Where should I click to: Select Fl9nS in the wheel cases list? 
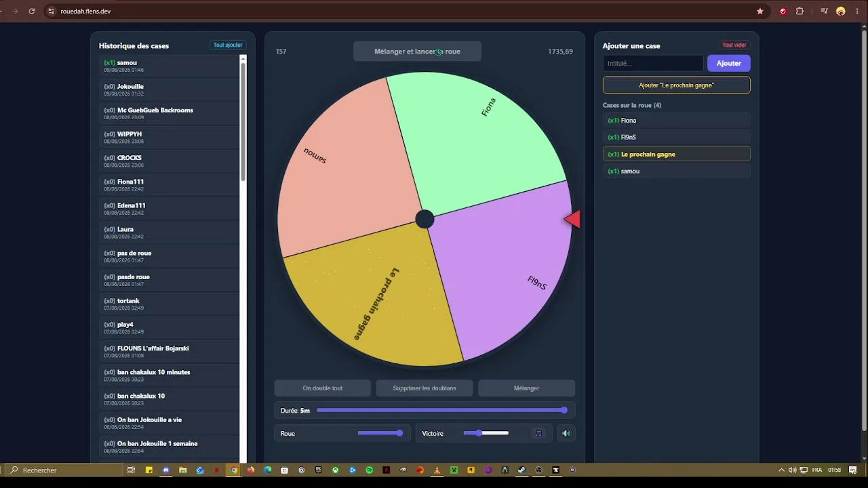click(677, 138)
